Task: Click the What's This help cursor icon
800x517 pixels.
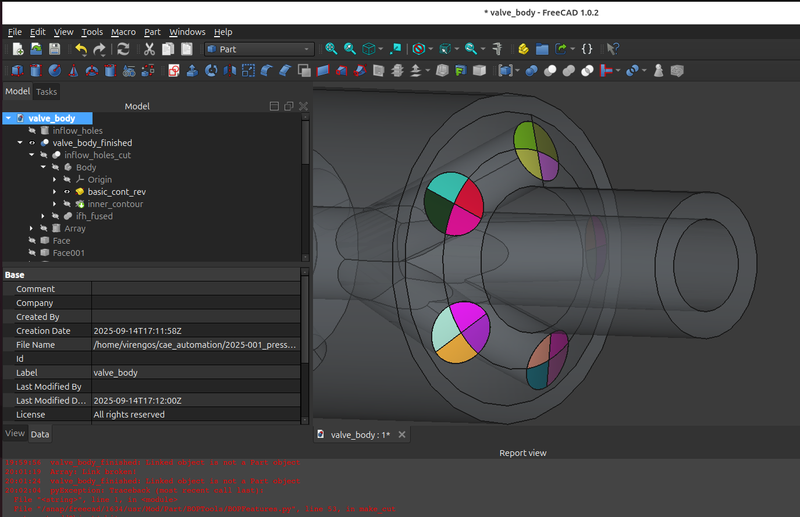Action: tap(613, 49)
